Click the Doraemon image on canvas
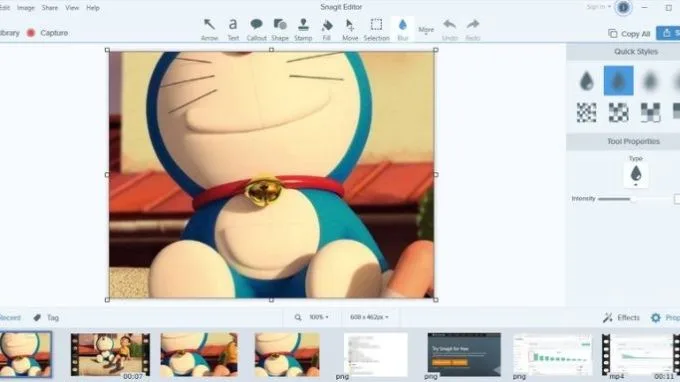The image size is (680, 382). (x=271, y=175)
